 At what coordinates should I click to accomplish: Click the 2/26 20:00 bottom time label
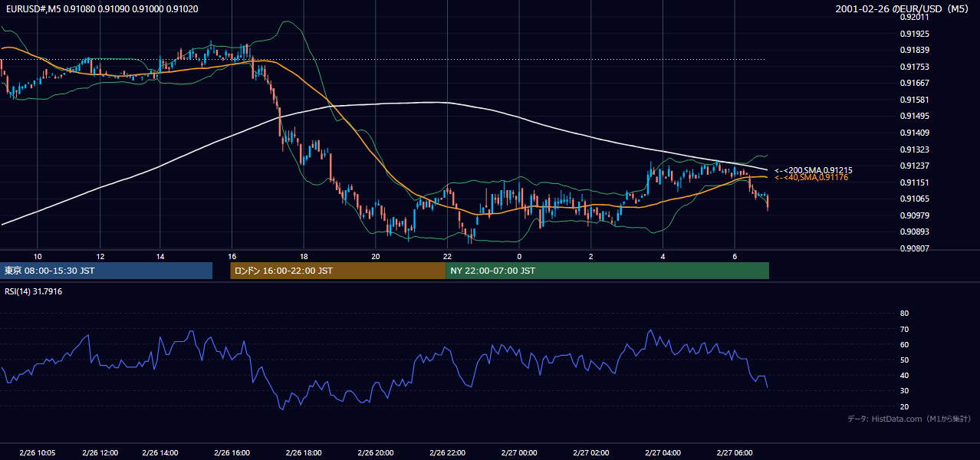pyautogui.click(x=375, y=453)
